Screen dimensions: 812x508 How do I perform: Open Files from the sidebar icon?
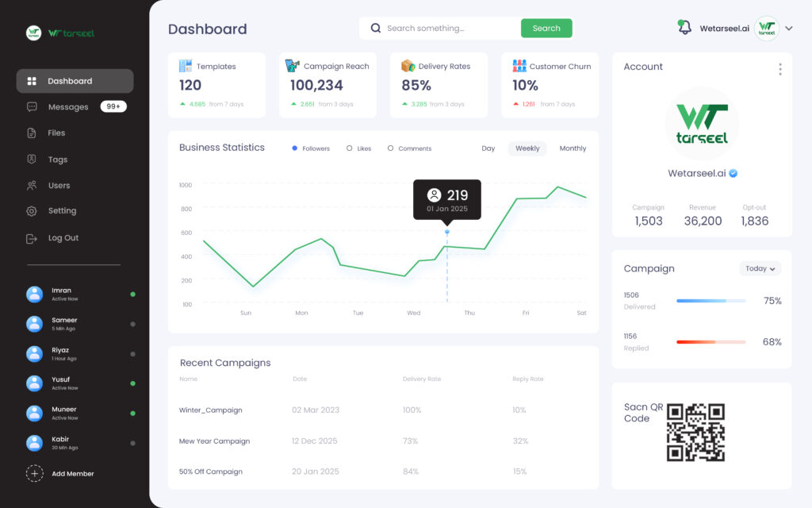[x=32, y=133]
